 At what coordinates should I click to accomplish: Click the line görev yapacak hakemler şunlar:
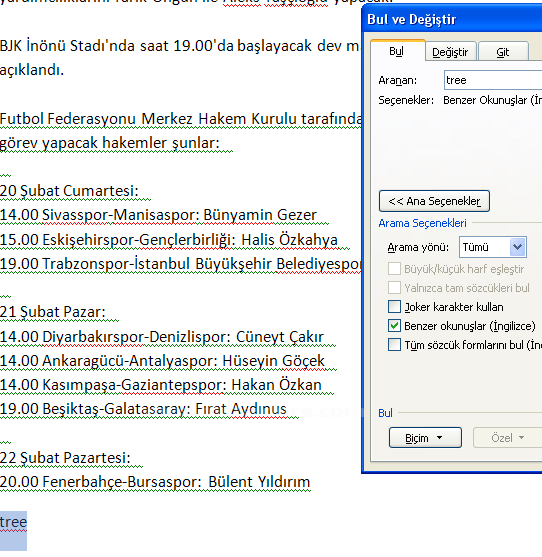pos(110,143)
